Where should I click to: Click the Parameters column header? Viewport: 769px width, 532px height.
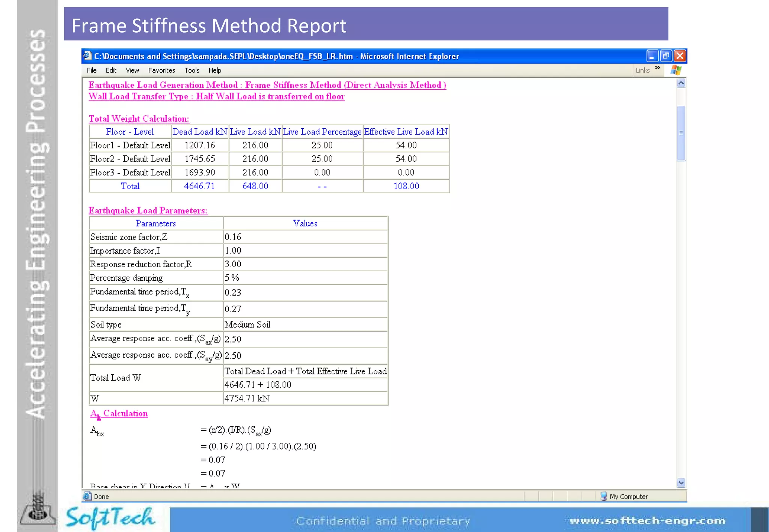point(156,224)
